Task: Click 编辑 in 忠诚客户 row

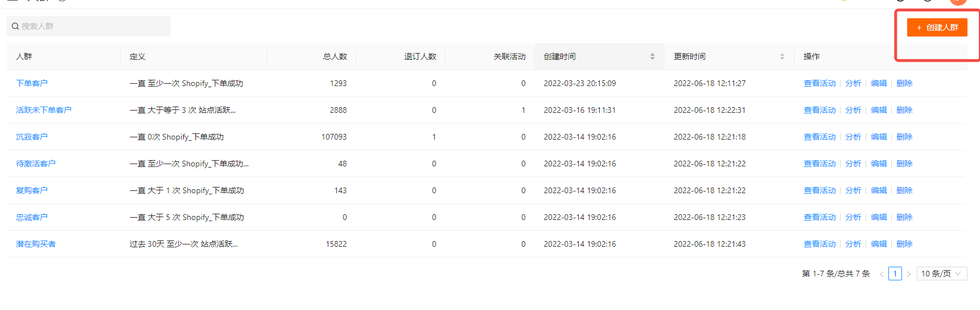Action: 879,217
